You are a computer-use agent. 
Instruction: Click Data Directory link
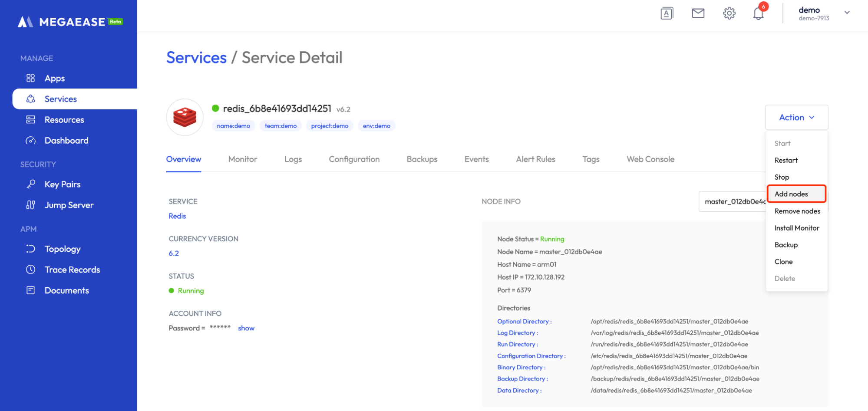[x=519, y=391]
